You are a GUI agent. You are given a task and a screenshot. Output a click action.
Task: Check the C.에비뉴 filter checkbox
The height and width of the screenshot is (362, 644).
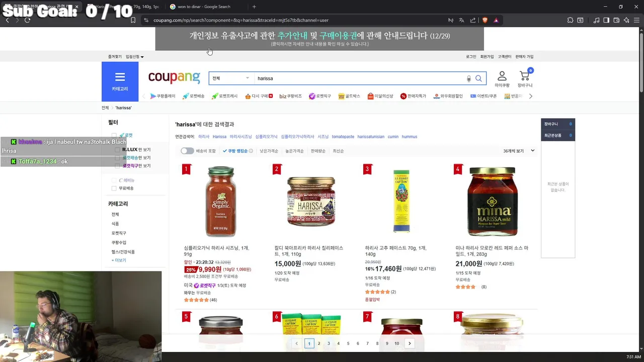coord(114,180)
